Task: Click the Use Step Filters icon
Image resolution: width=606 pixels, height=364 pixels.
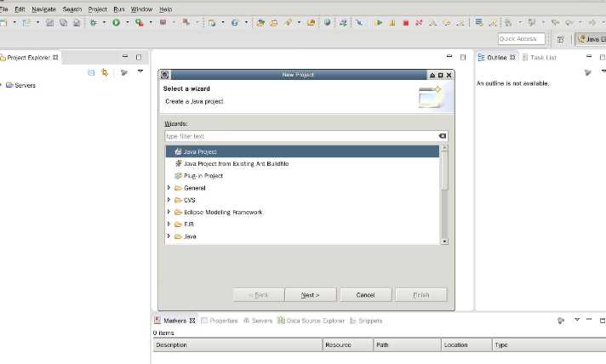Action: (x=492, y=23)
